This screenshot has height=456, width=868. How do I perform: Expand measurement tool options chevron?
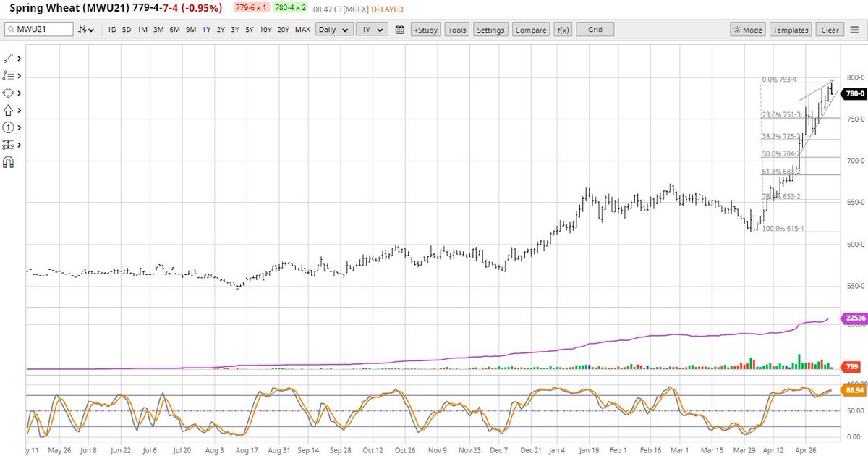point(20,145)
